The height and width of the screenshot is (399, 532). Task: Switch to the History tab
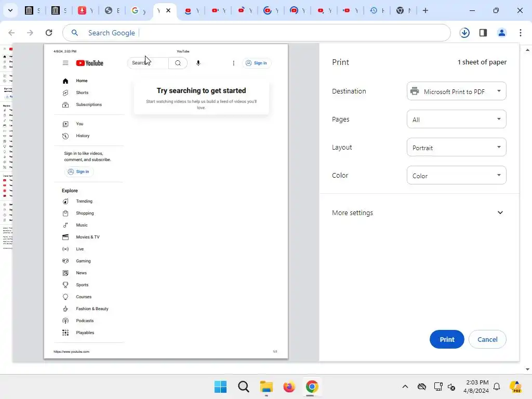pyautogui.click(x=377, y=10)
